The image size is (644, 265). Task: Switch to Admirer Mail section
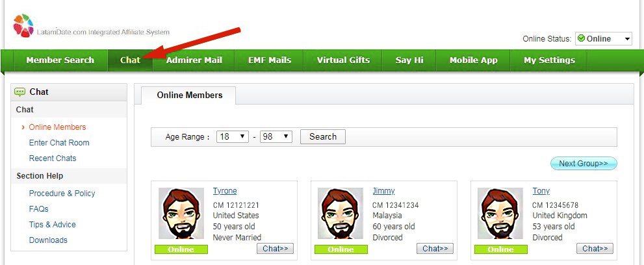point(194,60)
